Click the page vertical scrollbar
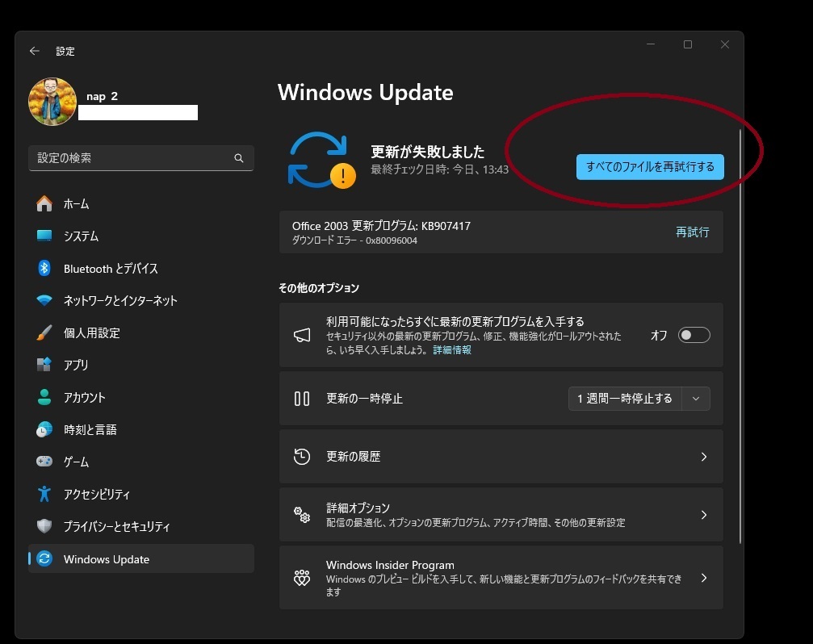 click(740, 336)
